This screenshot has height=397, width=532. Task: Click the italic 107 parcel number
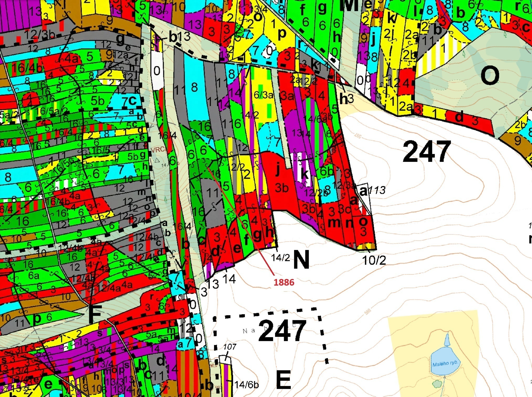point(230,347)
